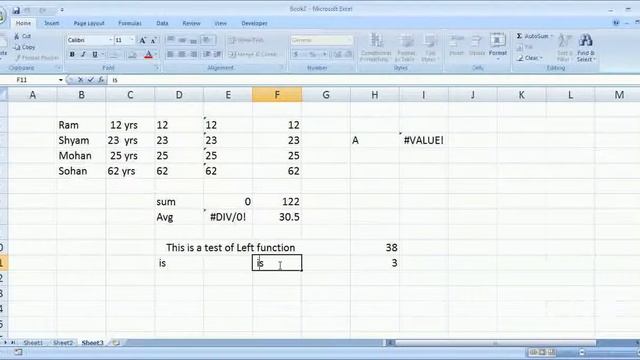Screen dimensions: 640x360
Task: Click Merge & Center button
Action: click(x=253, y=54)
